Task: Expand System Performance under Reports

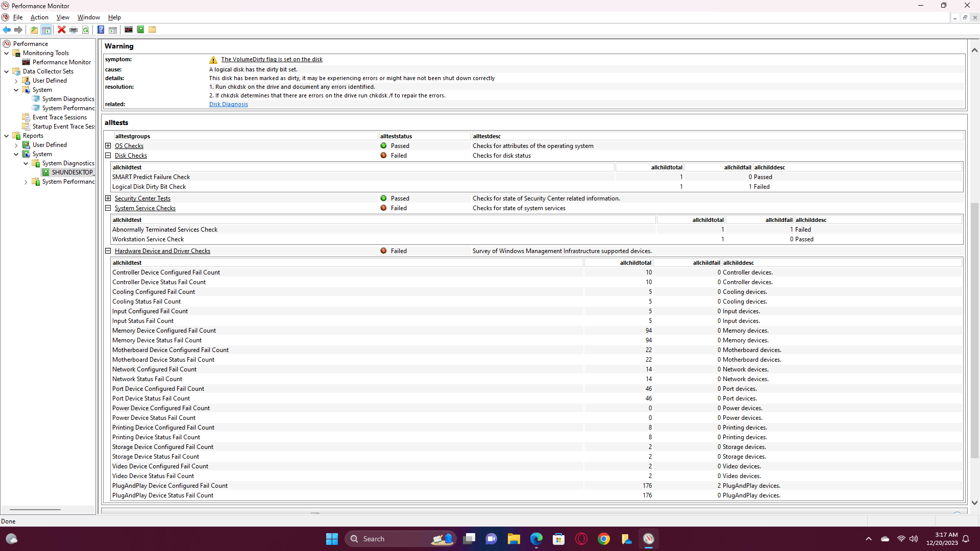Action: point(26,182)
